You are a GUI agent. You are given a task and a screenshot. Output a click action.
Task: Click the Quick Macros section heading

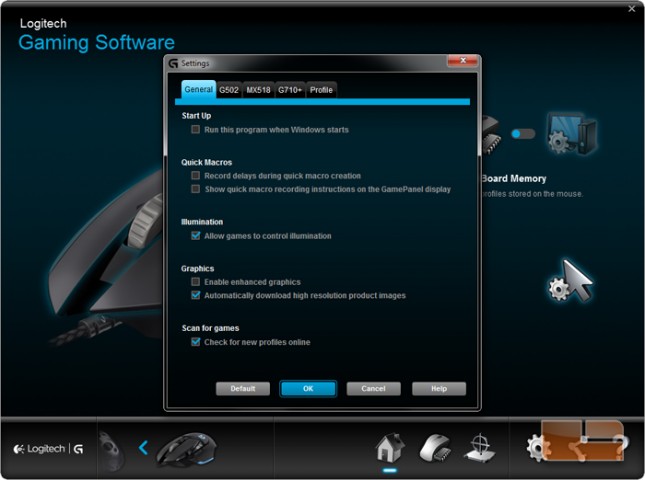206,162
